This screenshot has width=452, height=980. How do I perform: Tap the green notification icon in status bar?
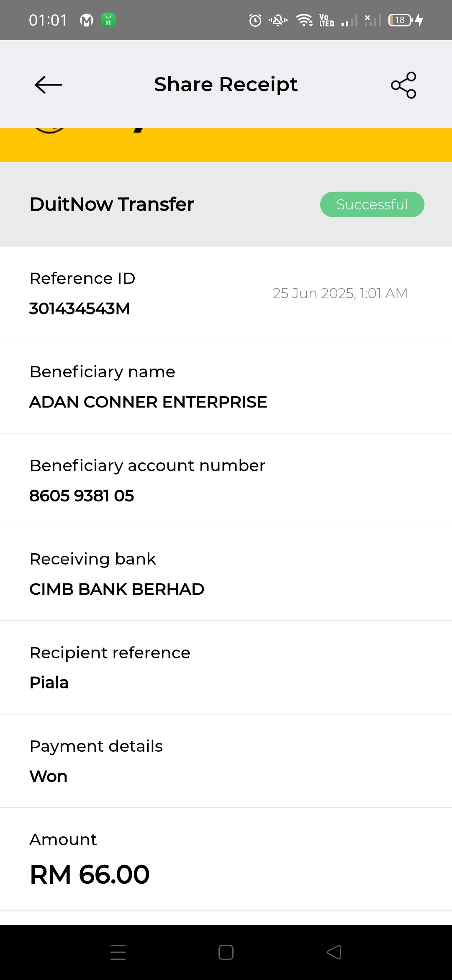108,20
